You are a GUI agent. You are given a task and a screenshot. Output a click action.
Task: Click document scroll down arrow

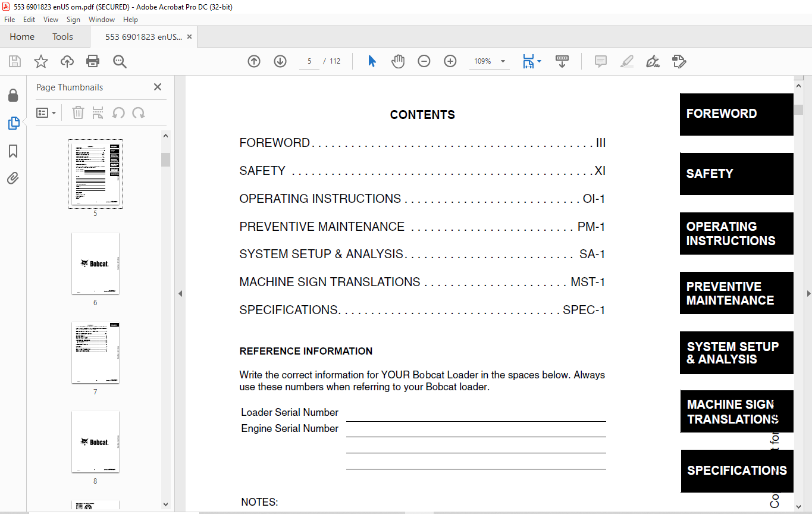[x=798, y=506]
